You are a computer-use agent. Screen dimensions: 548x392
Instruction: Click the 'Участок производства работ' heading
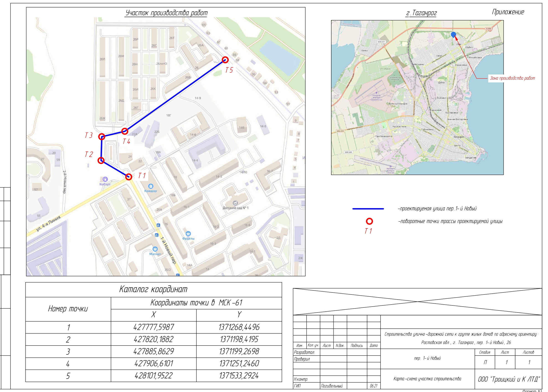click(x=166, y=13)
